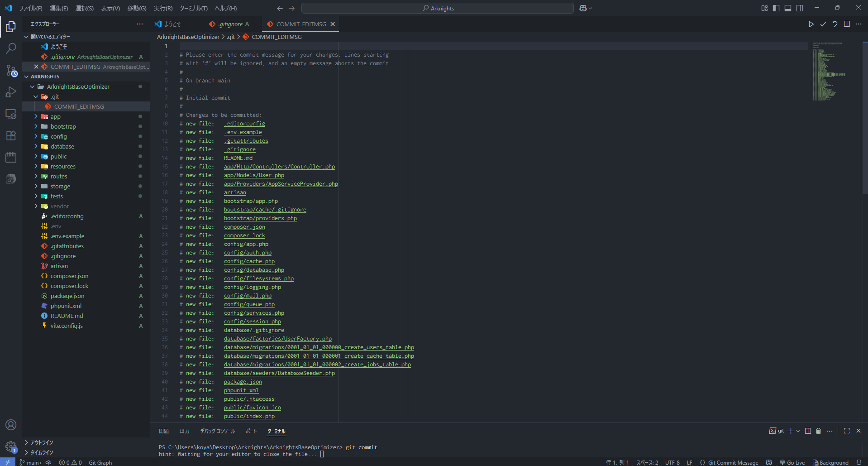The image size is (868, 466).
Task: Click the discard commit message icon
Action: pyautogui.click(x=835, y=24)
